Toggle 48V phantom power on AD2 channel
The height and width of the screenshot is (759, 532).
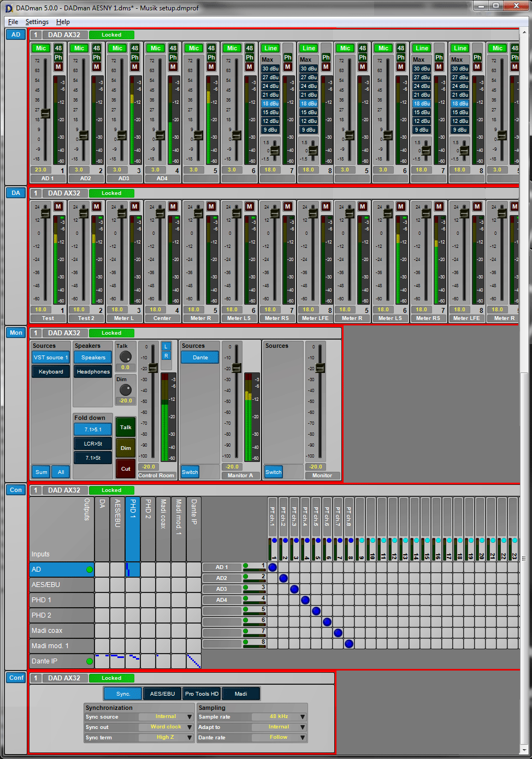click(x=97, y=48)
